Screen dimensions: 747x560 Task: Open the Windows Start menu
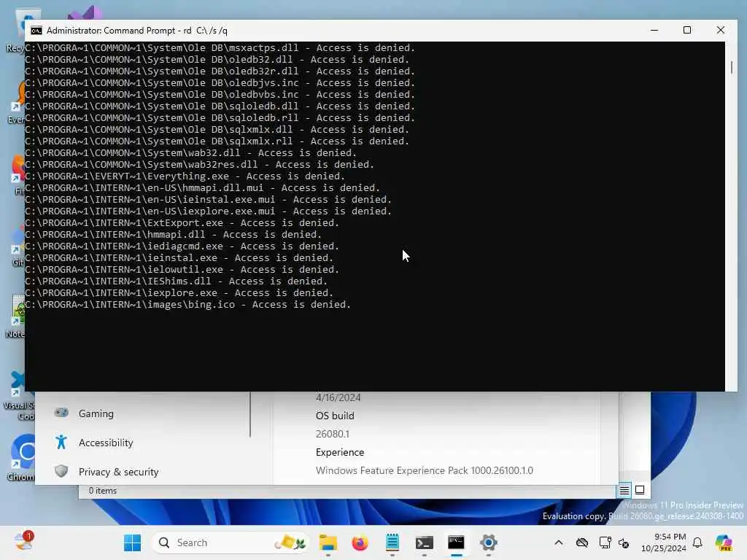(132, 542)
